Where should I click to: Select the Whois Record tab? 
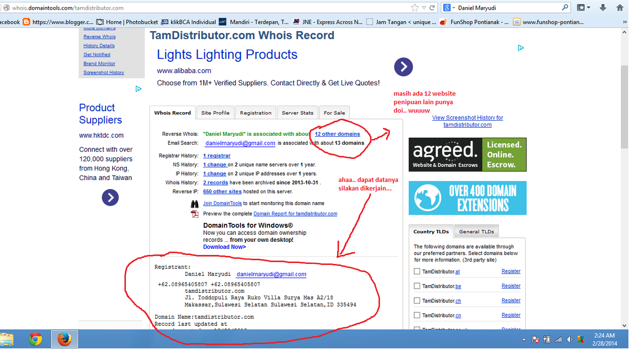[173, 113]
